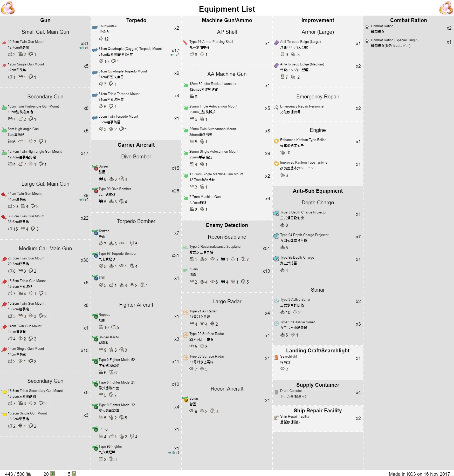Select the Type 0 Reconnaissance Seaplane name
This screenshot has height=476, width=454.
215,246
